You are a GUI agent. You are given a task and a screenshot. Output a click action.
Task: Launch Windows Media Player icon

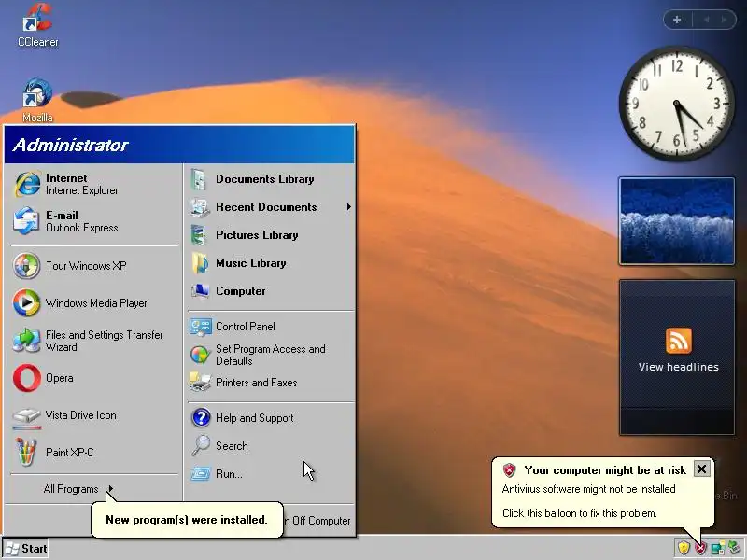tap(26, 302)
